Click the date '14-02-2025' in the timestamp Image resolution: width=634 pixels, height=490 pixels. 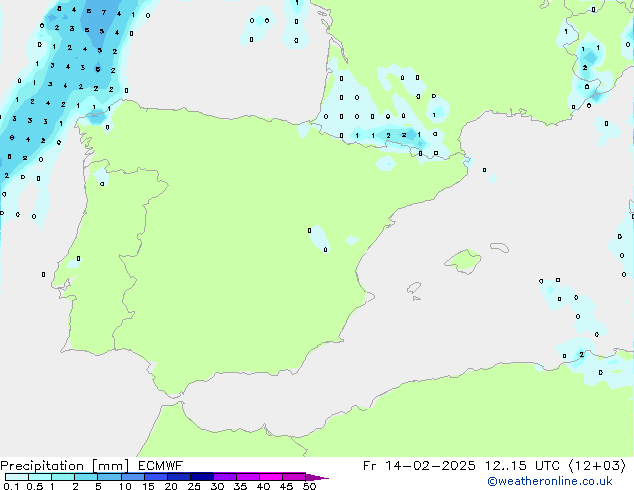[430, 466]
